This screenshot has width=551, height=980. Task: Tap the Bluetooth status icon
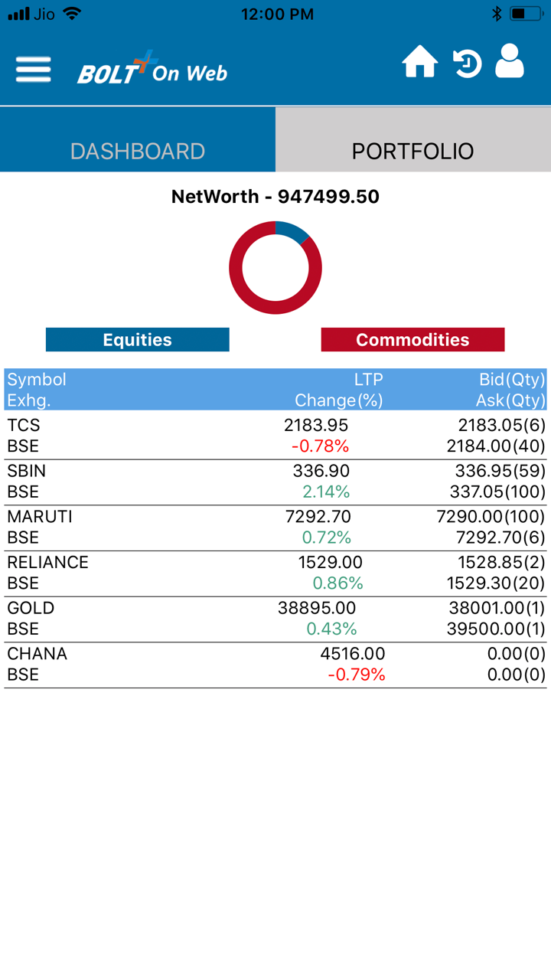click(497, 14)
